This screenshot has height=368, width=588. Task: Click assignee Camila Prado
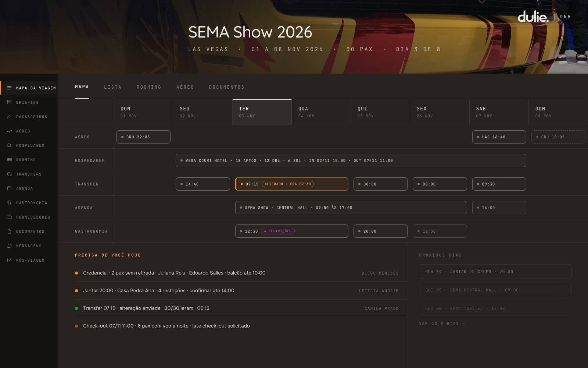click(x=381, y=308)
